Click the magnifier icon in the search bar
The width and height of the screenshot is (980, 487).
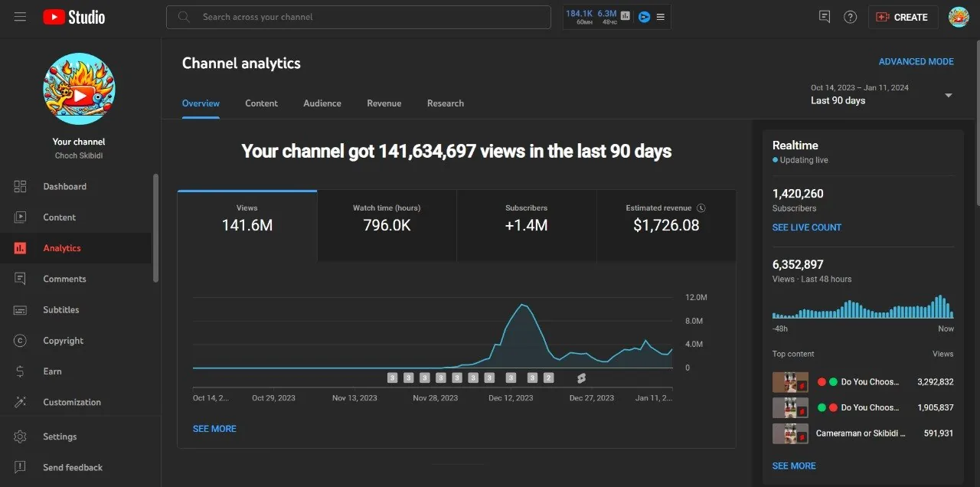pyautogui.click(x=184, y=17)
